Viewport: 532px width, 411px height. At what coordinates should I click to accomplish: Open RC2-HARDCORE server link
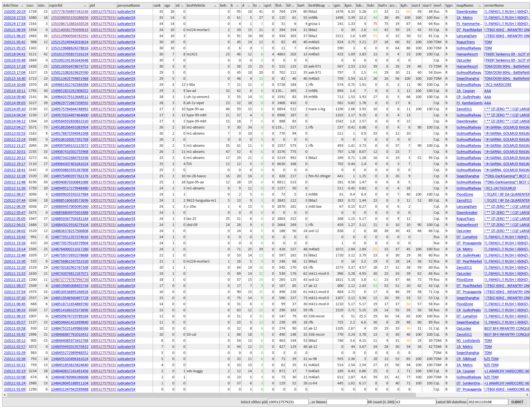tap(498, 85)
